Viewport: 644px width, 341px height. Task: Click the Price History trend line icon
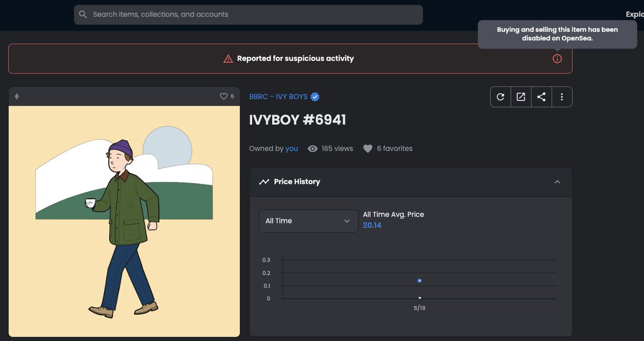pyautogui.click(x=264, y=182)
